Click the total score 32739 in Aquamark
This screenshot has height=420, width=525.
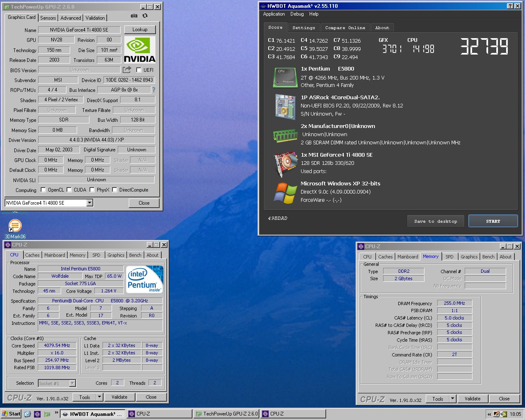pyautogui.click(x=484, y=46)
